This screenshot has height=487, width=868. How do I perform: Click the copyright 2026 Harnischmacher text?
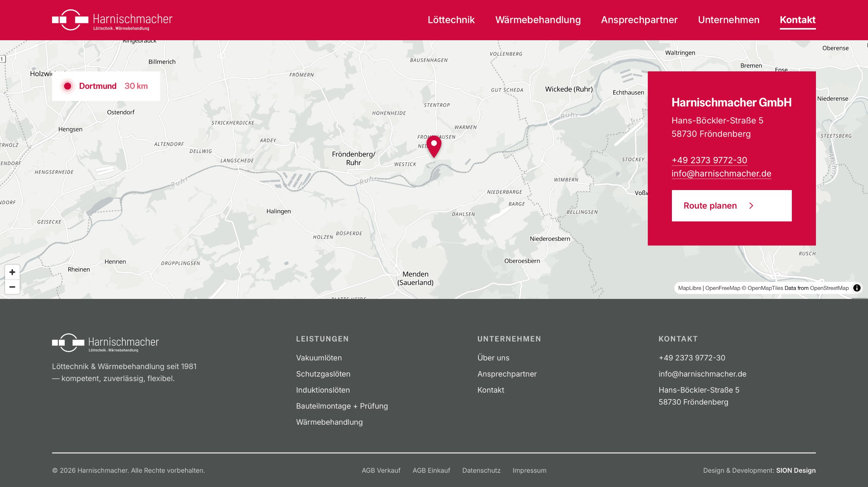coord(128,470)
